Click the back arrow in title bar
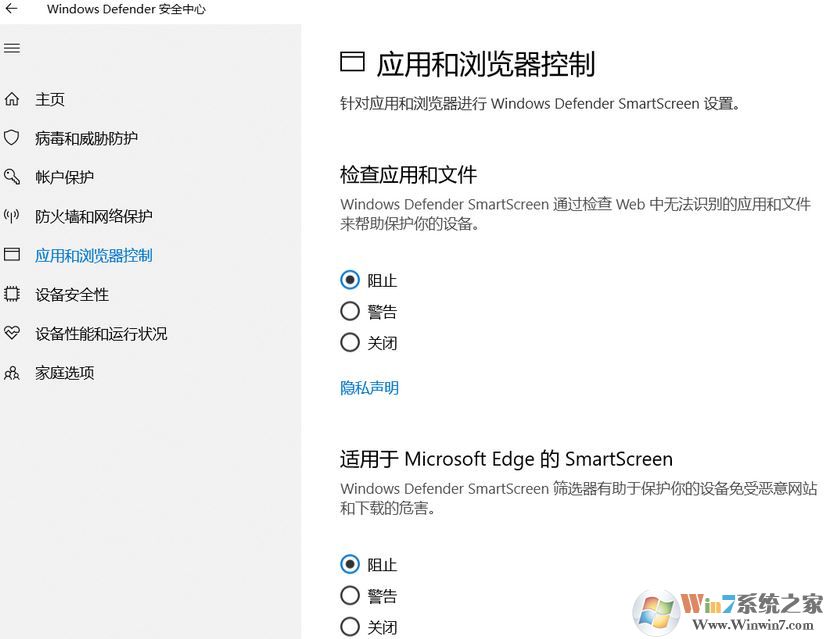 pos(12,8)
